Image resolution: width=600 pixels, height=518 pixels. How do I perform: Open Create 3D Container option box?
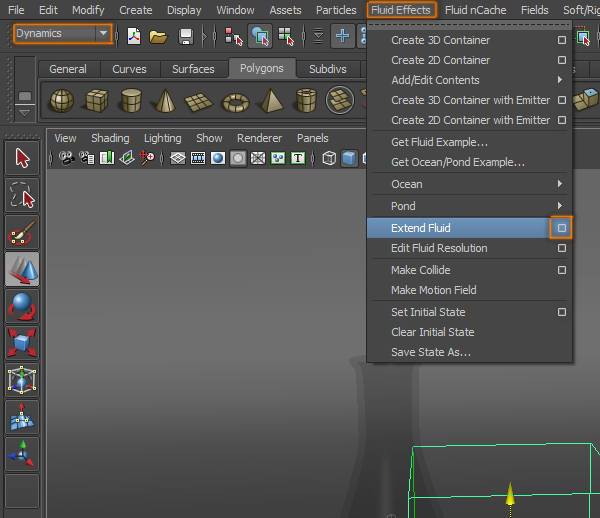coord(562,41)
